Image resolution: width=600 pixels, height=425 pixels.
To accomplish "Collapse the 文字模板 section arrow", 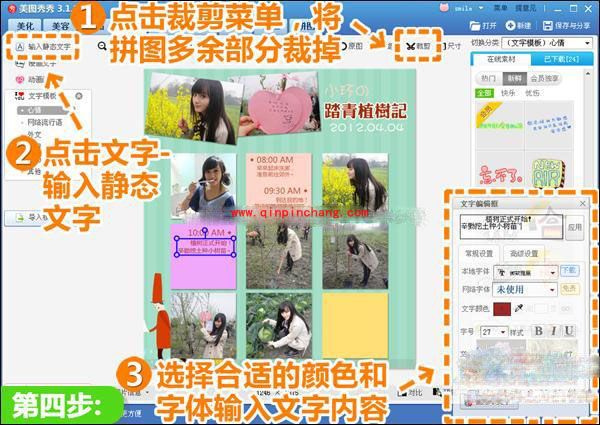I will coord(79,96).
